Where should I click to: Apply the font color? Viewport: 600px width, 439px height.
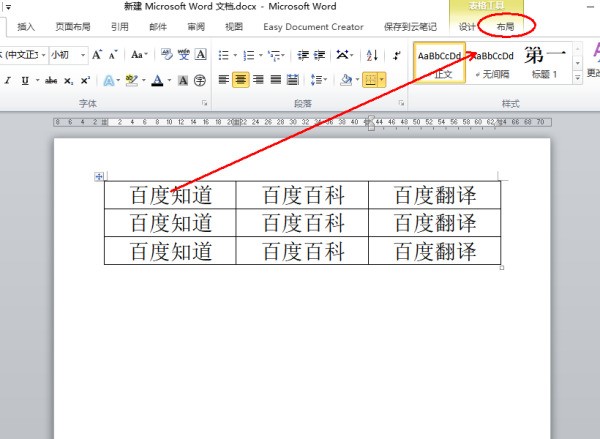(157, 80)
